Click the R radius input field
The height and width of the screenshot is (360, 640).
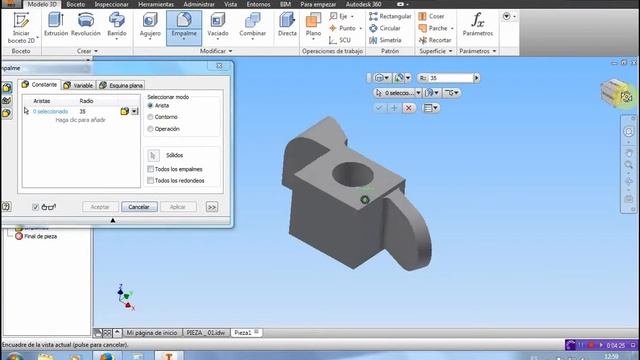tap(451, 78)
